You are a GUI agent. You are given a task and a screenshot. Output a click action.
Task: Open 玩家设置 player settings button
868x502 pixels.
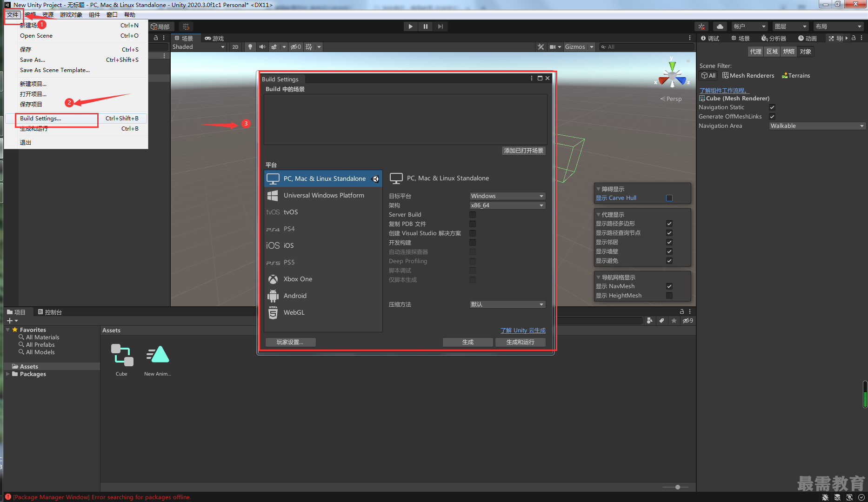[x=290, y=342]
